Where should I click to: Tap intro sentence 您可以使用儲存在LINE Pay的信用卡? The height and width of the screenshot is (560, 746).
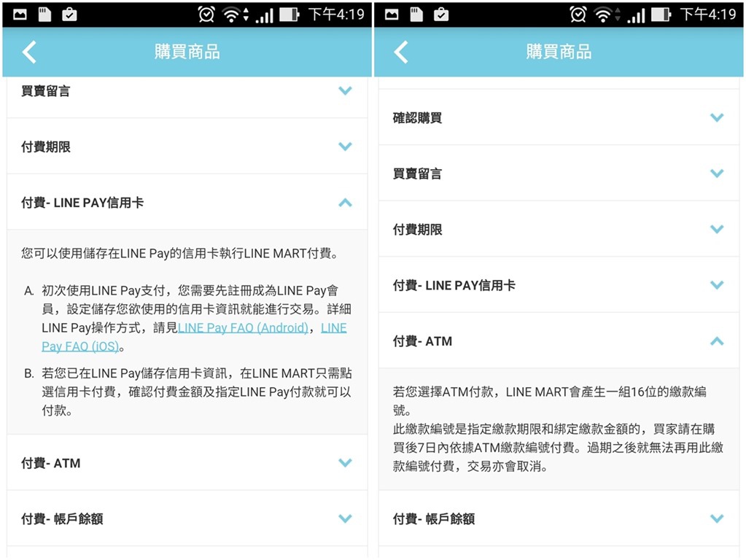(x=180, y=253)
